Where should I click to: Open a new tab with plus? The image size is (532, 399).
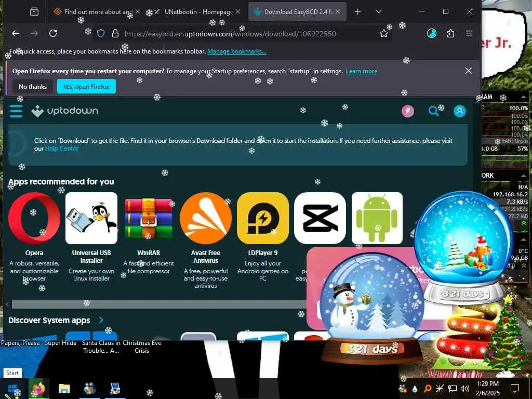click(357, 12)
